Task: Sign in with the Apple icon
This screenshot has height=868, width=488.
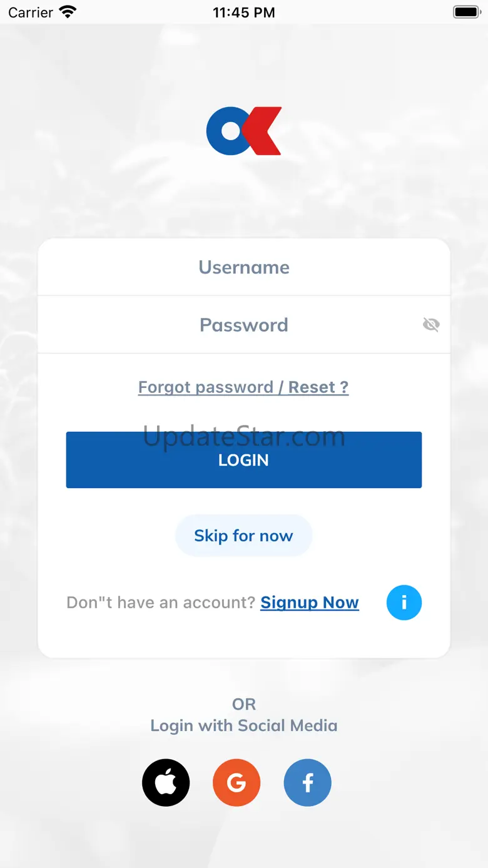Action: click(166, 783)
